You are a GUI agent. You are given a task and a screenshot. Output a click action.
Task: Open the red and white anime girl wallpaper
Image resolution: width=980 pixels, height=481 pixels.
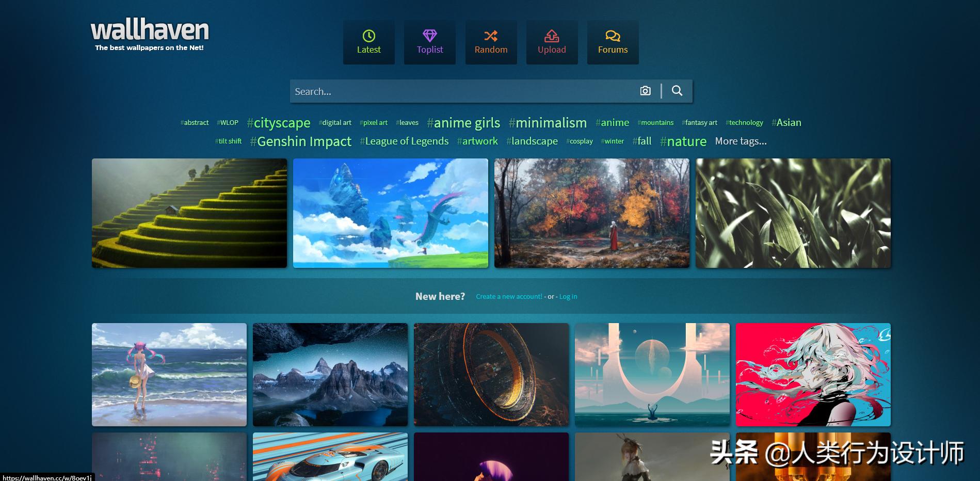pos(813,375)
